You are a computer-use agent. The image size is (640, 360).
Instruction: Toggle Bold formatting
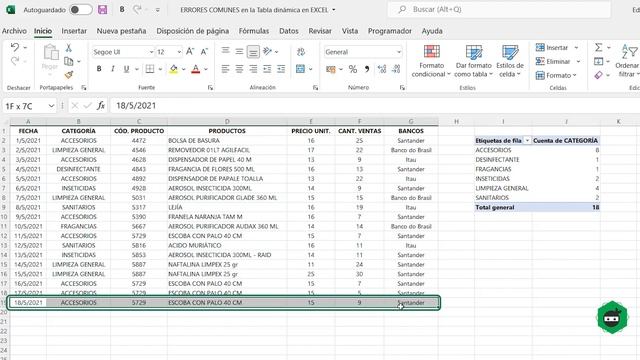pos(99,69)
